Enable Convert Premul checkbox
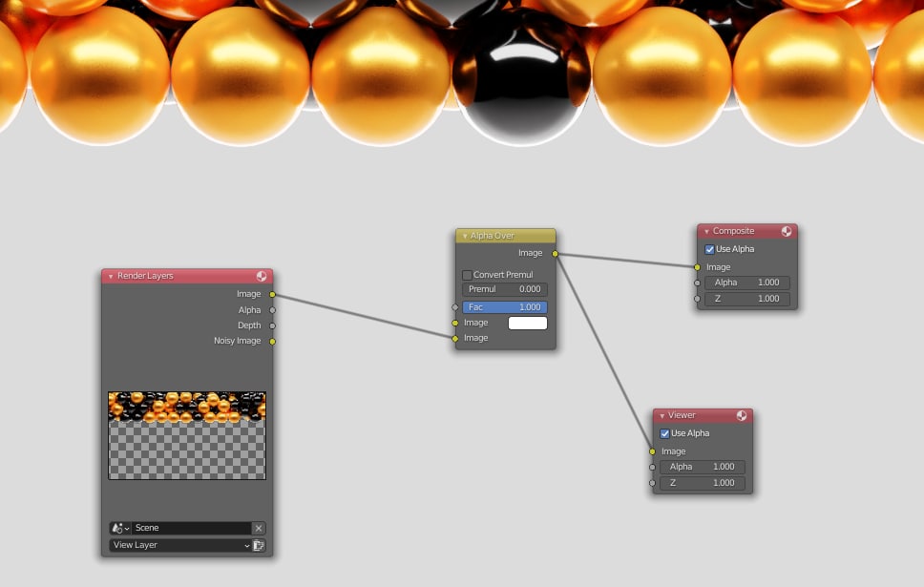The image size is (924, 587). coord(467,275)
